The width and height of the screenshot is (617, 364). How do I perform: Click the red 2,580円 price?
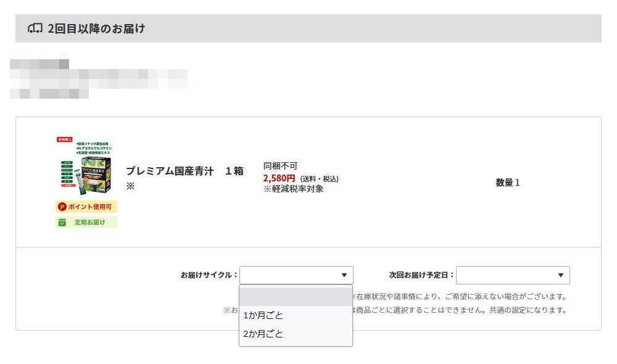point(279,178)
